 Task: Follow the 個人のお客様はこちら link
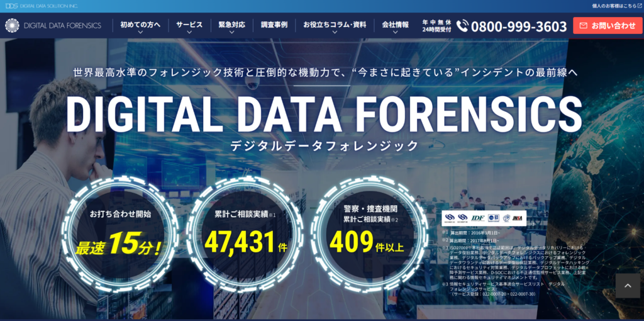pyautogui.click(x=613, y=6)
